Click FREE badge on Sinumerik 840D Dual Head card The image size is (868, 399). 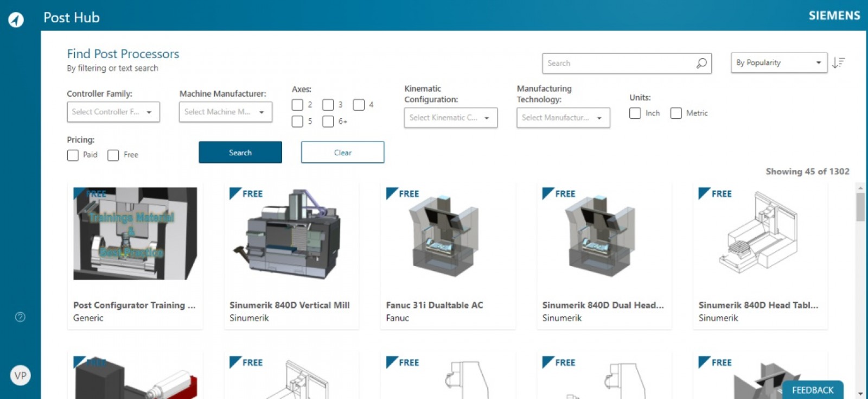[x=559, y=194]
